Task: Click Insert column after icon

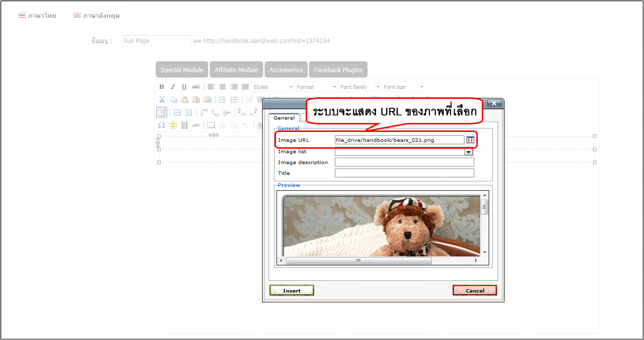Action: click(x=253, y=113)
